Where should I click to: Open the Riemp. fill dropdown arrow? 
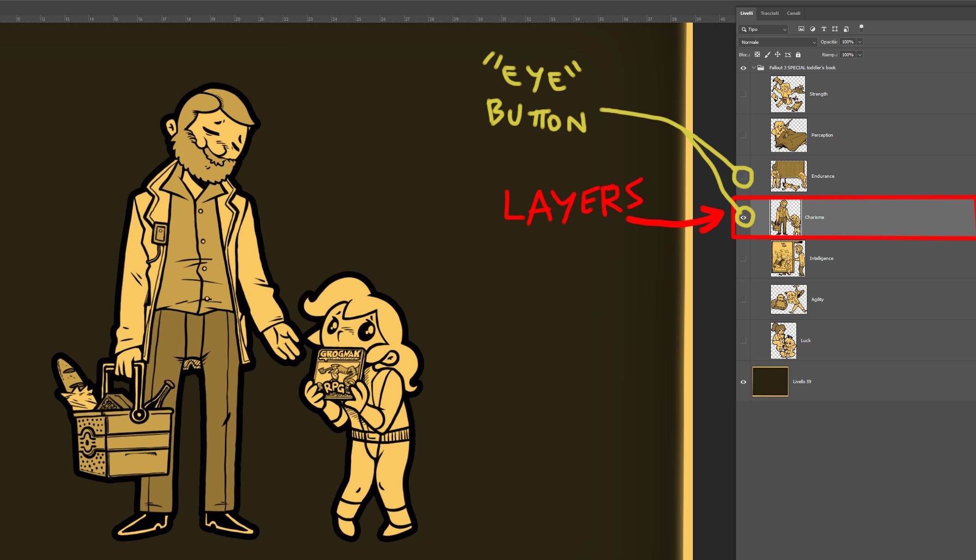pyautogui.click(x=860, y=54)
